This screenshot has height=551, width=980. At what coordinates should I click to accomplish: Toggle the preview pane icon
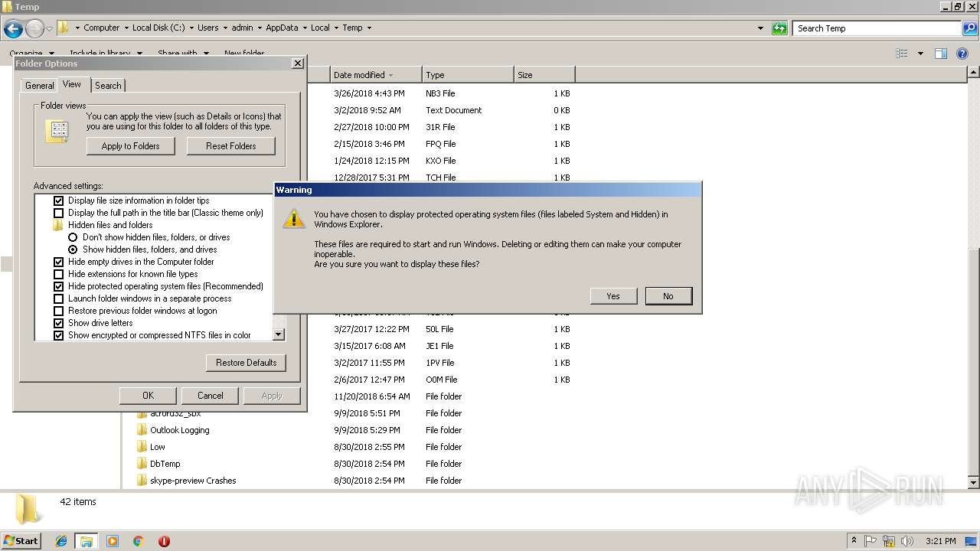point(941,54)
